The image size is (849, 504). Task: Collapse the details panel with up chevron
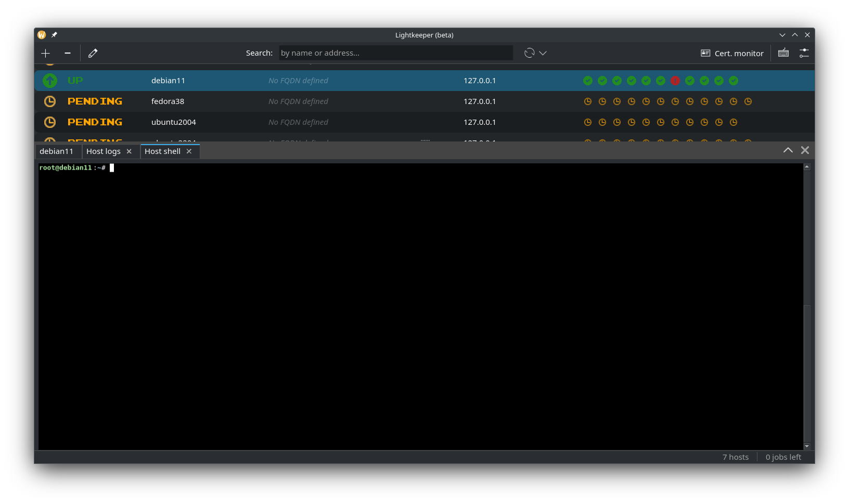788,150
